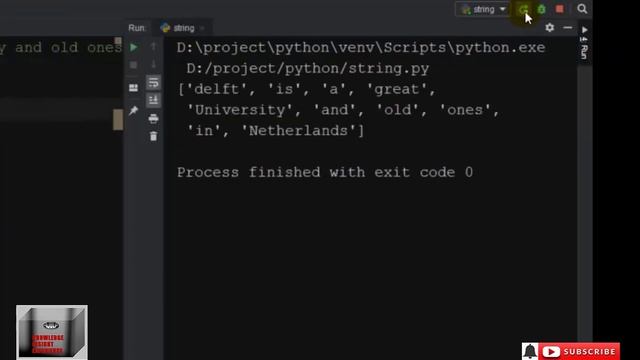
Task: Click the editor scrollbar marker
Action: tap(118, 120)
